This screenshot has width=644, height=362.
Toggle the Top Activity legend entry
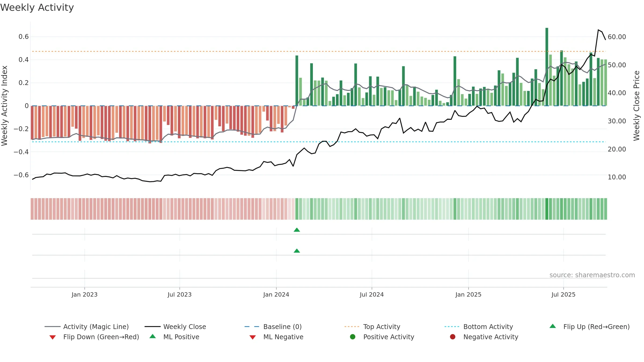pos(372,327)
